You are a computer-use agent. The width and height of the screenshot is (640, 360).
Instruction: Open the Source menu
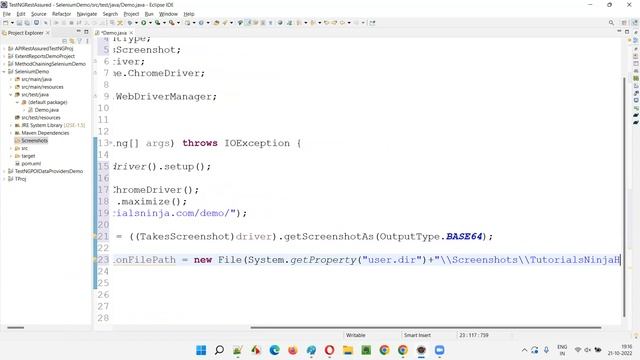point(39,14)
